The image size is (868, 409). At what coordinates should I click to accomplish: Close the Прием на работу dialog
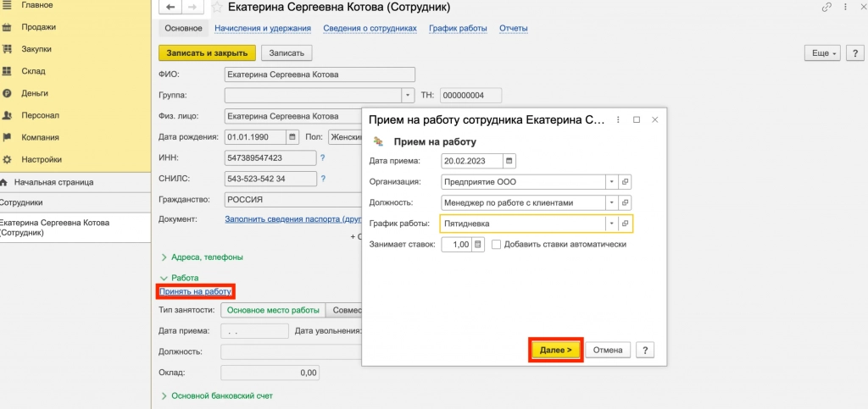pos(655,119)
